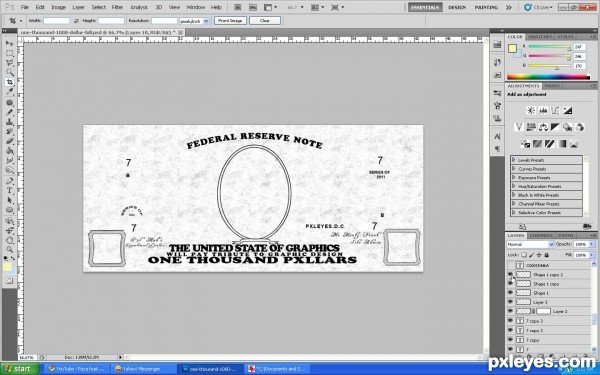Select the Rectangular Marquee tool
Screen dimensions: 600x375
[x=9, y=53]
